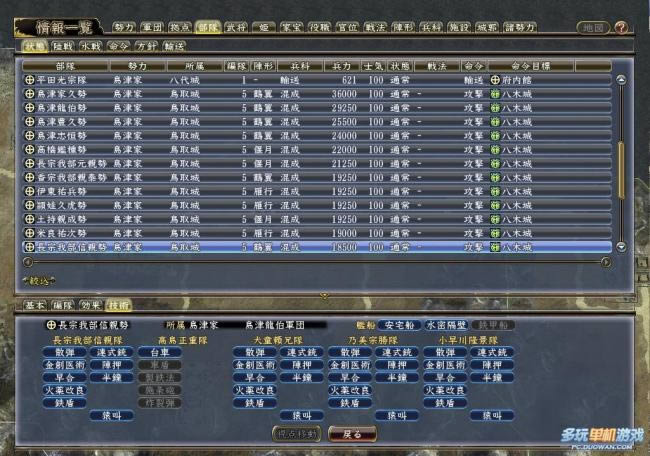
Task: Click the crest icon beside 島津忠恒勢
Action: [x=29, y=136]
